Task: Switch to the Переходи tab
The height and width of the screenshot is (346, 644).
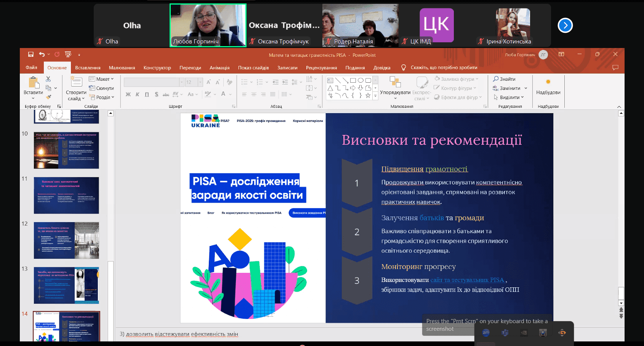Action: (190, 67)
